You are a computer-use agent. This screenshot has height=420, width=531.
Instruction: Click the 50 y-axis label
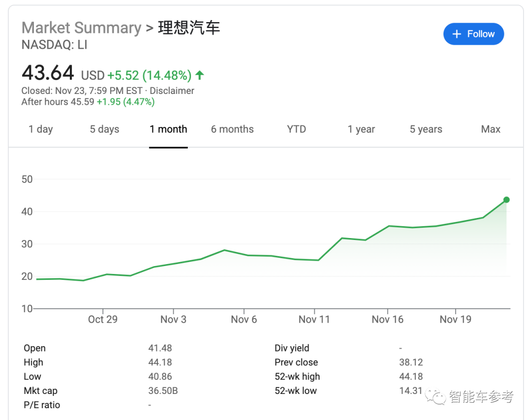pyautogui.click(x=27, y=179)
